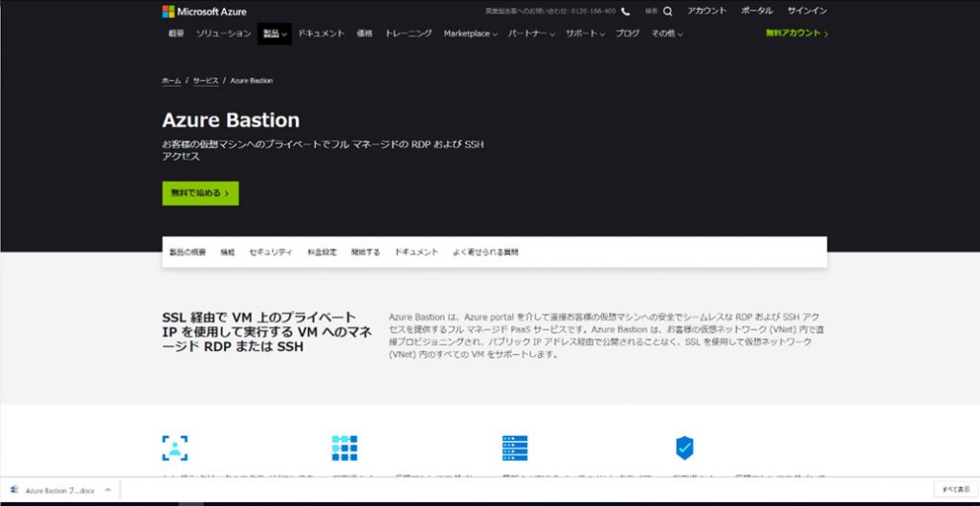This screenshot has width=980, height=506.
Task: Expand the パートナー dropdown
Action: (x=531, y=33)
